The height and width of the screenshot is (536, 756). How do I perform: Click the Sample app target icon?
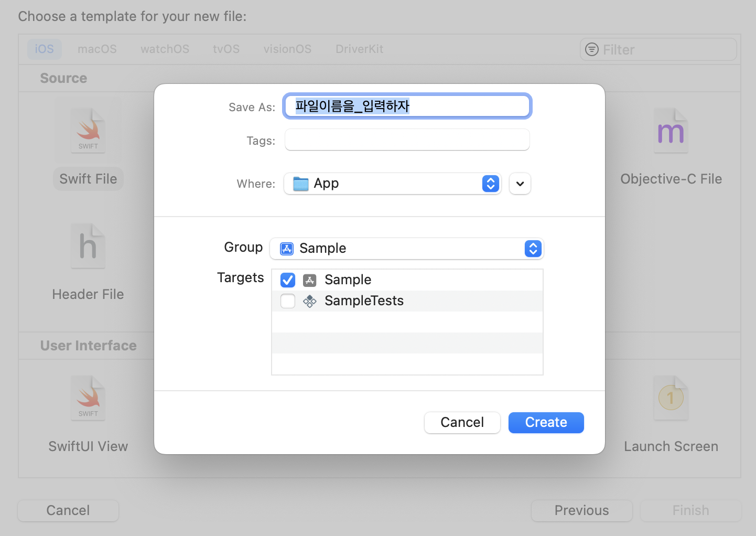pos(310,280)
